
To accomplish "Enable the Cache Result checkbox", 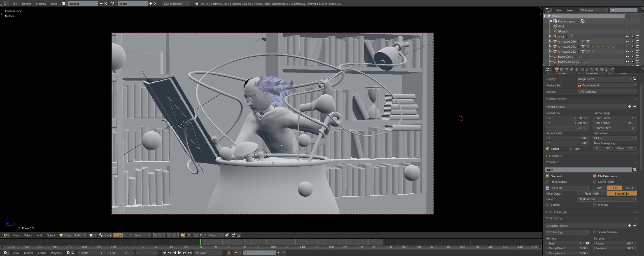I will [594, 181].
